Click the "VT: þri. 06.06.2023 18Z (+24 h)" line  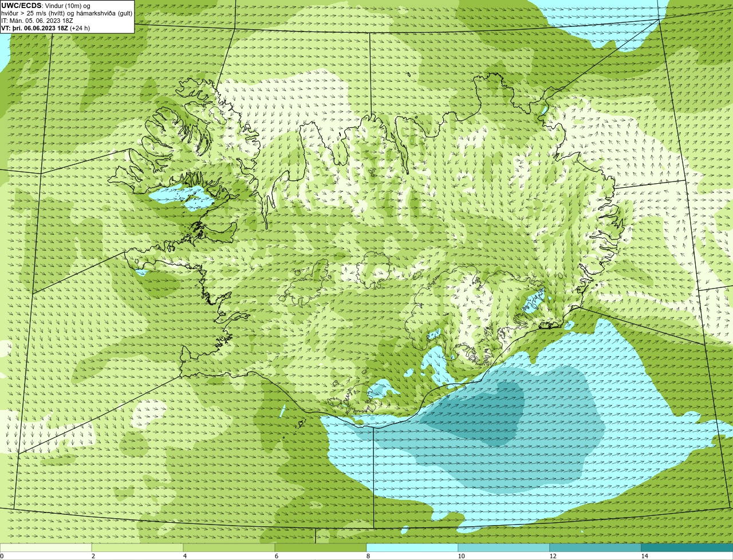click(x=45, y=28)
